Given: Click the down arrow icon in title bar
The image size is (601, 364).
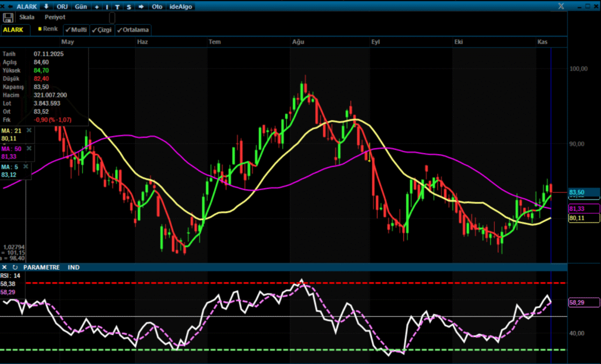Looking at the screenshot, I should point(46,6).
